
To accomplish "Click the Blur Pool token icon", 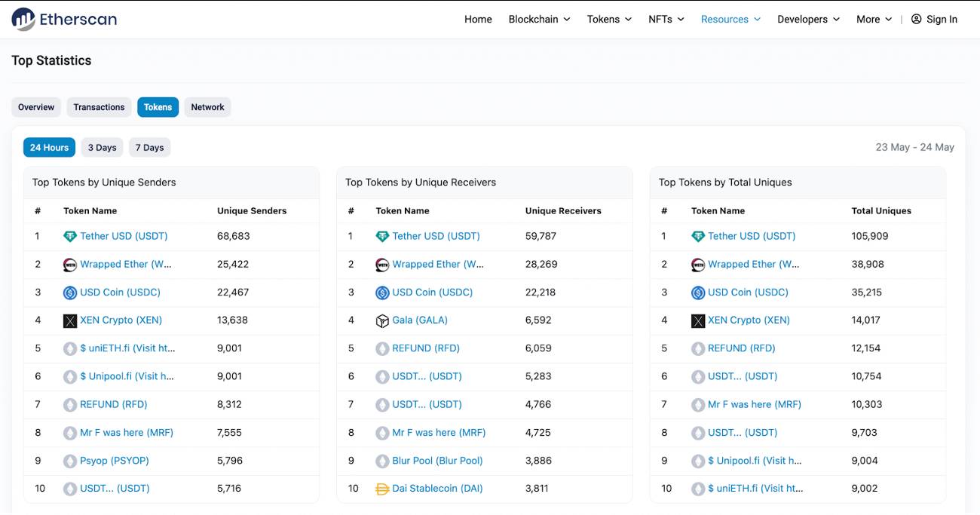I will pos(382,461).
